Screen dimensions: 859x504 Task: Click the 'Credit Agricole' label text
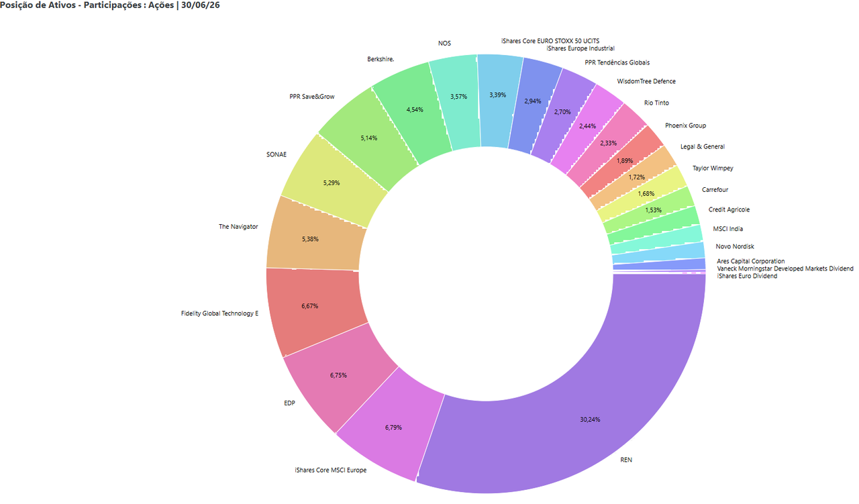tap(729, 210)
